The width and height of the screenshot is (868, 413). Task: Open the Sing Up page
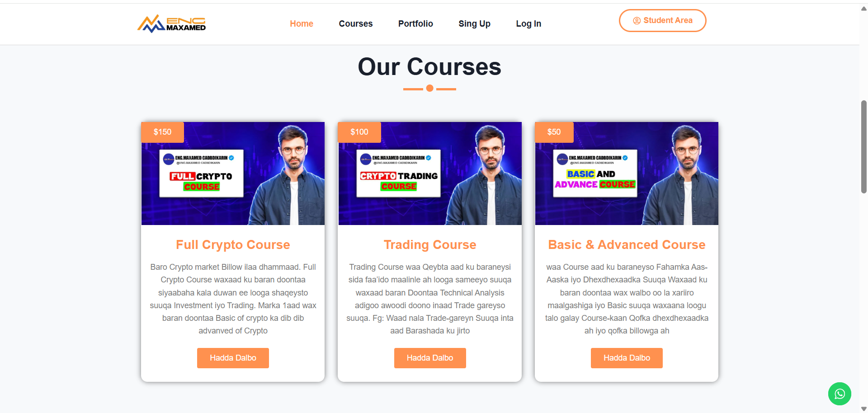474,23
